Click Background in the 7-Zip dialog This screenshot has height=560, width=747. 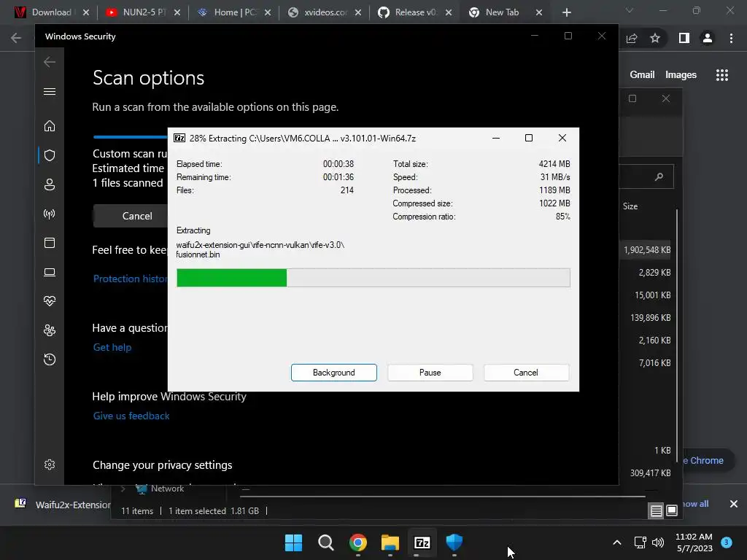[x=334, y=373]
